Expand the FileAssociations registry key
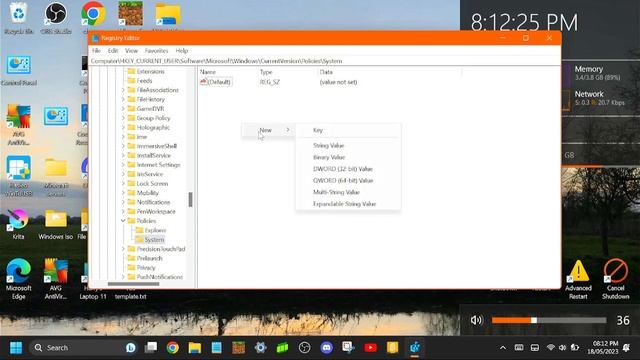 coord(123,90)
